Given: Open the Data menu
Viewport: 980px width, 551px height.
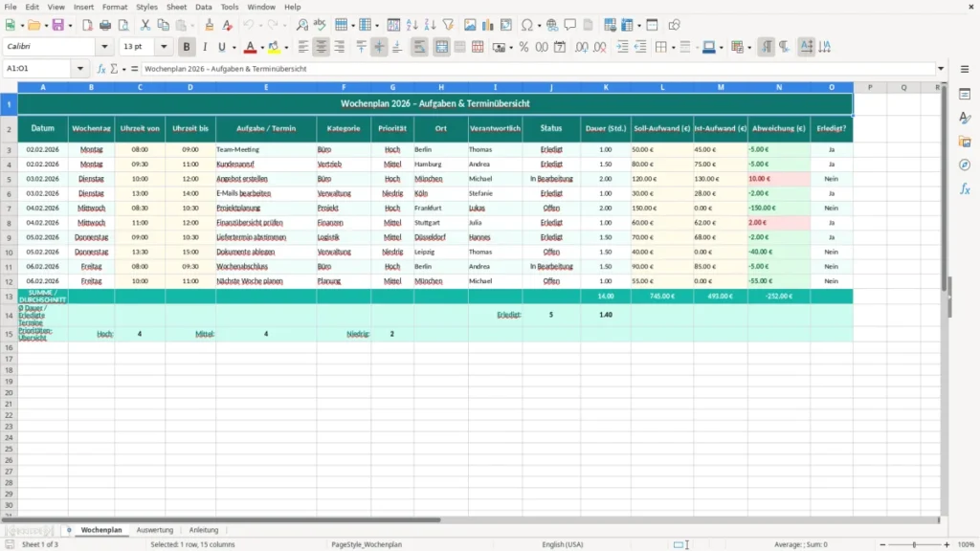Looking at the screenshot, I should pyautogui.click(x=203, y=7).
